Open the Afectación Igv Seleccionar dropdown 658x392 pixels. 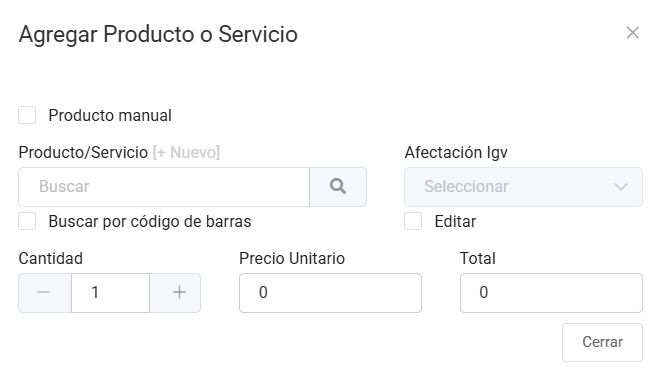(x=523, y=187)
